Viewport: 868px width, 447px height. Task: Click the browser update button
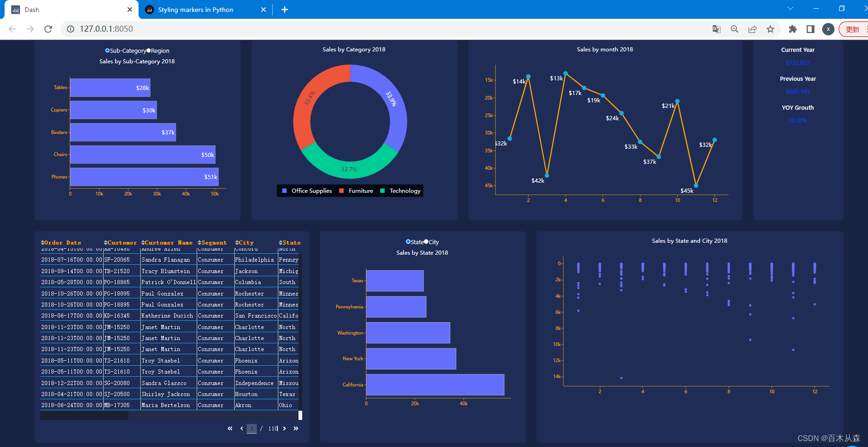[x=853, y=29]
